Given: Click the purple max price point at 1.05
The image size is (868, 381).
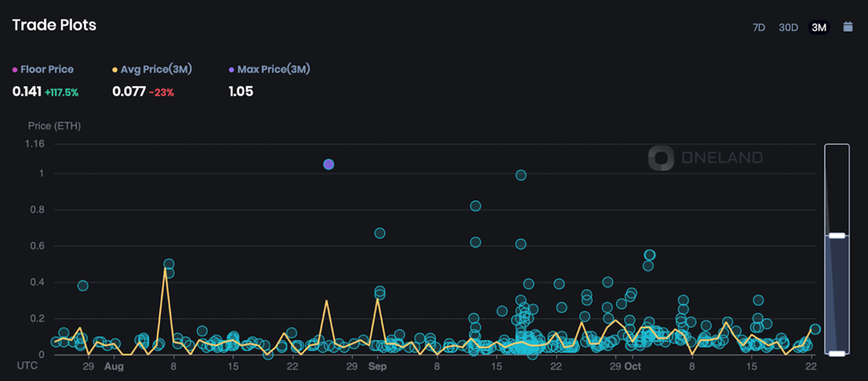Looking at the screenshot, I should point(328,164).
